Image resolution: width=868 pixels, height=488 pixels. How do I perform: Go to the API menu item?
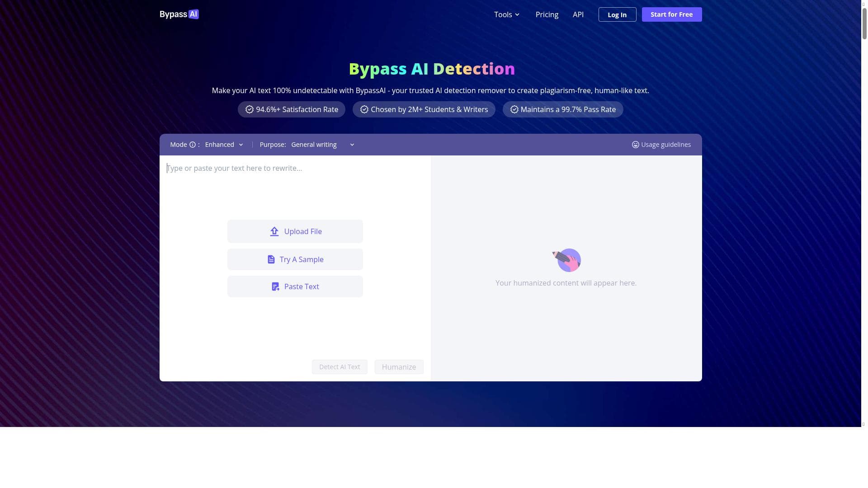578,14
